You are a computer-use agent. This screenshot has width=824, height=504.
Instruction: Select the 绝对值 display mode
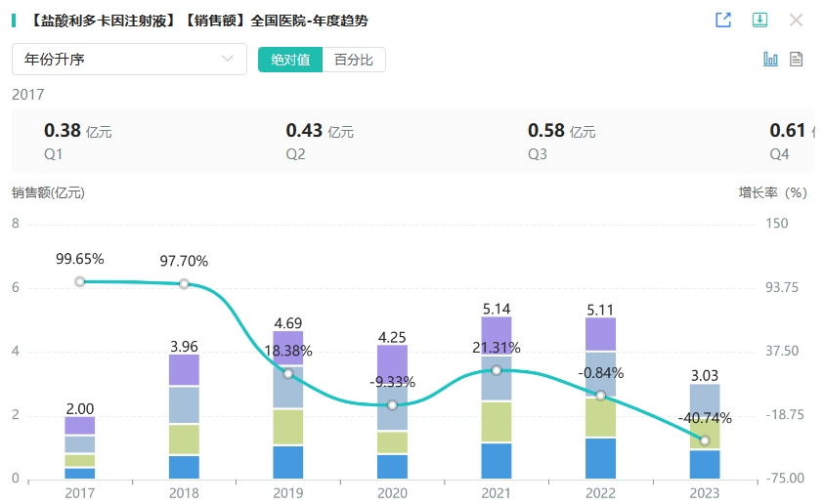click(290, 60)
